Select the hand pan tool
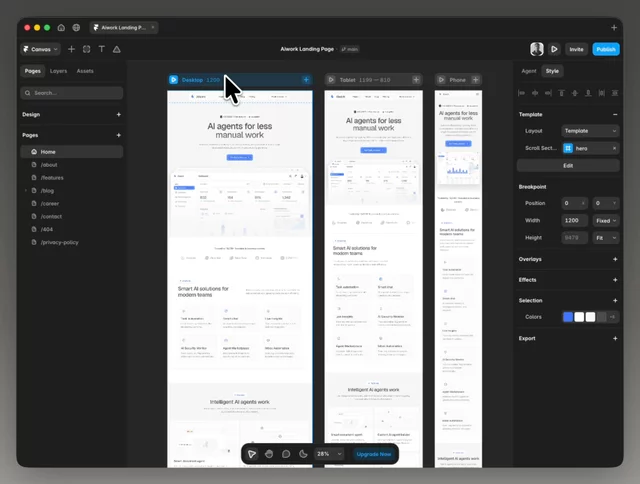Image resolution: width=640 pixels, height=484 pixels. point(269,454)
